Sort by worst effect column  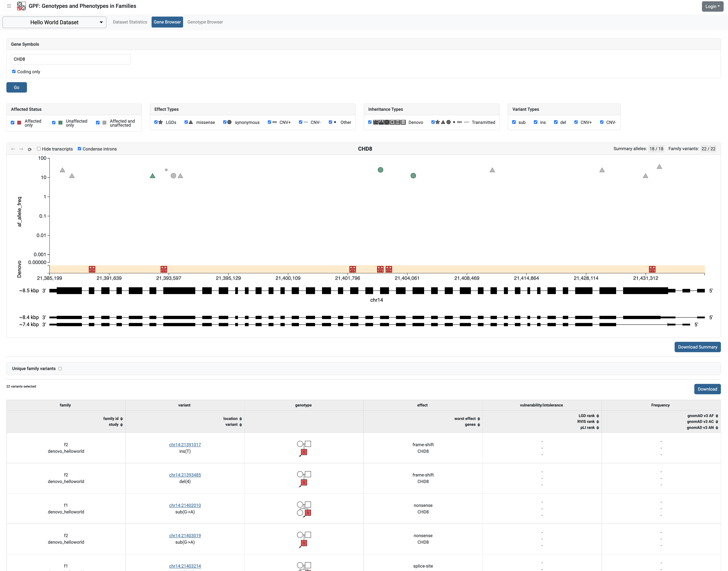479,419
